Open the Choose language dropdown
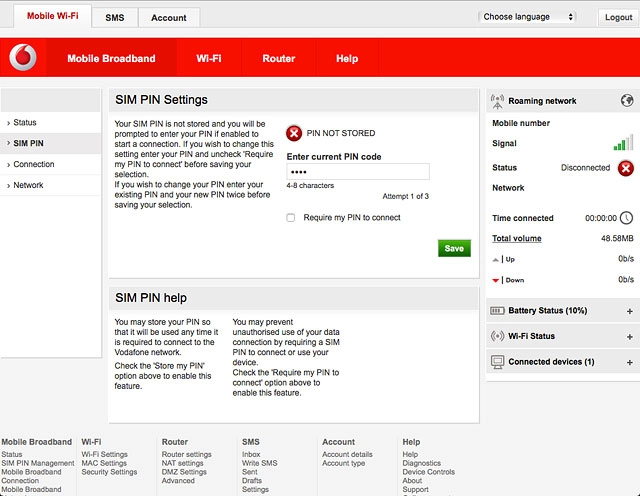 [x=528, y=17]
